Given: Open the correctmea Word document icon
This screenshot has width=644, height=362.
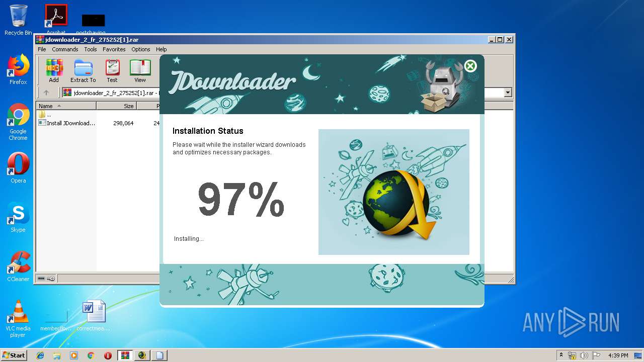Looking at the screenshot, I should click(x=94, y=316).
